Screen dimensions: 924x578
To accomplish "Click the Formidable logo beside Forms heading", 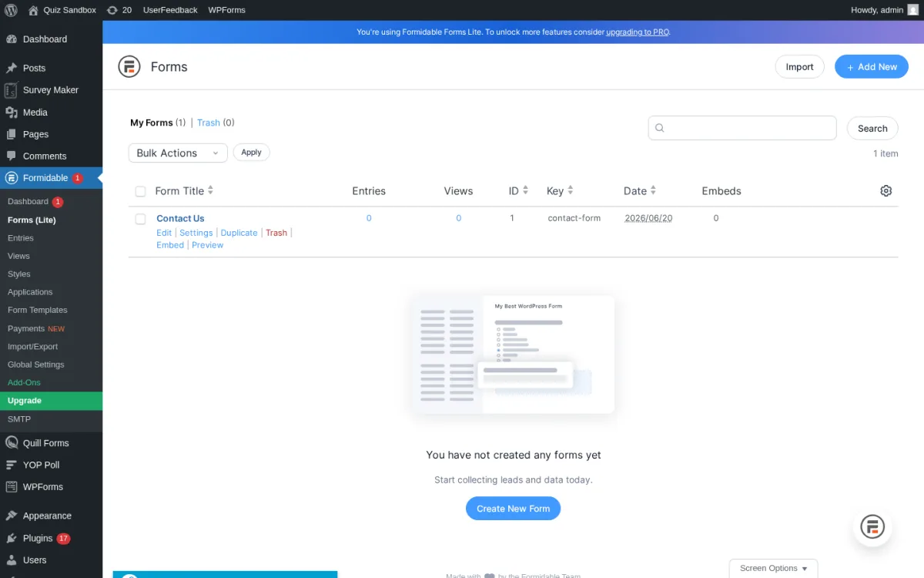I will click(129, 67).
